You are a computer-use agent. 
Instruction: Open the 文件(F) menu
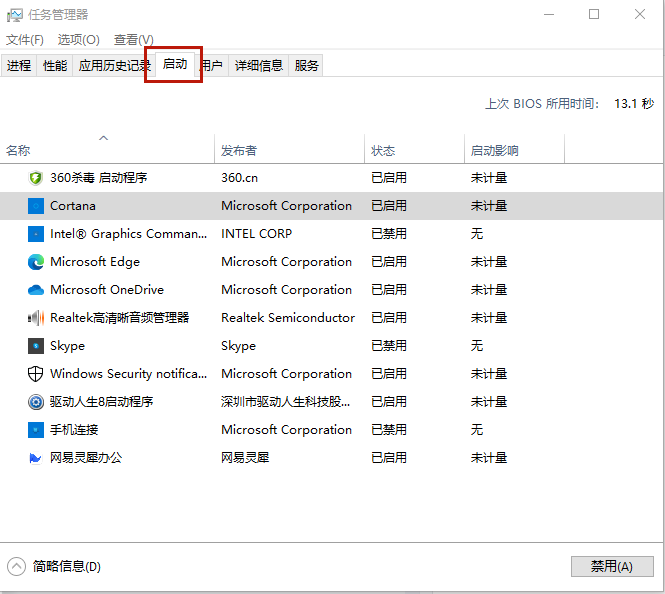pyautogui.click(x=25, y=40)
